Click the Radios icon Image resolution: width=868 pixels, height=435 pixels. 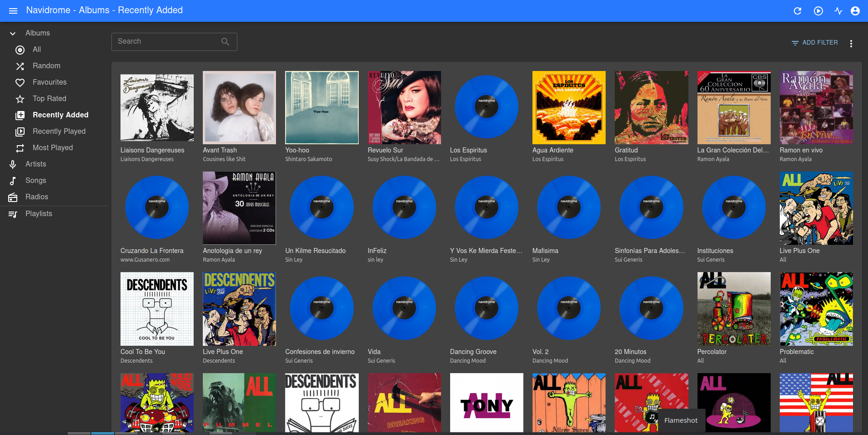click(13, 197)
